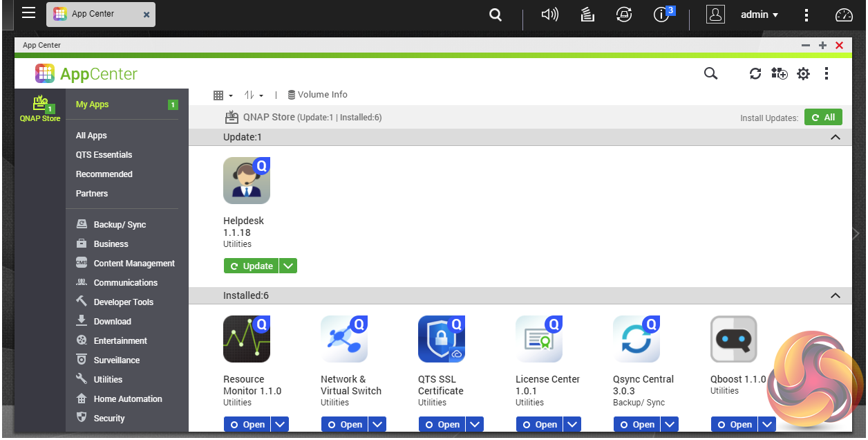This screenshot has width=868, height=440.
Task: Click the Qsync Central app icon
Action: coord(636,339)
